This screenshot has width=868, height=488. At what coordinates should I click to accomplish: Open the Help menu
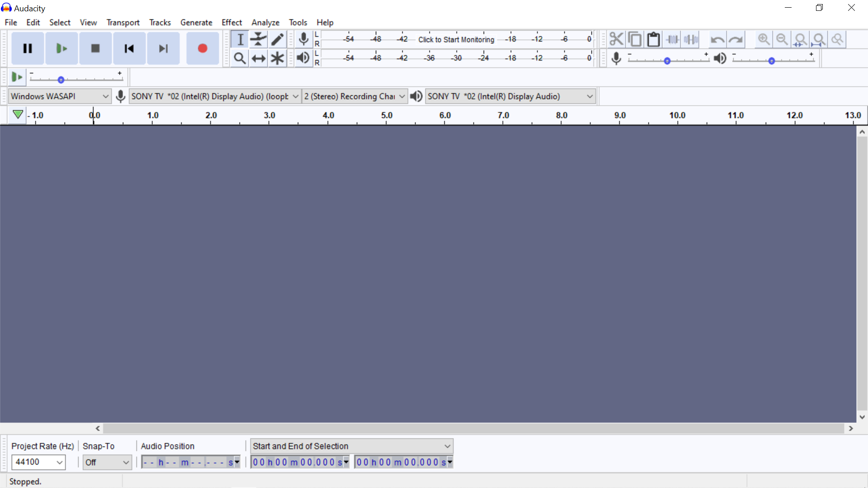[x=325, y=22]
